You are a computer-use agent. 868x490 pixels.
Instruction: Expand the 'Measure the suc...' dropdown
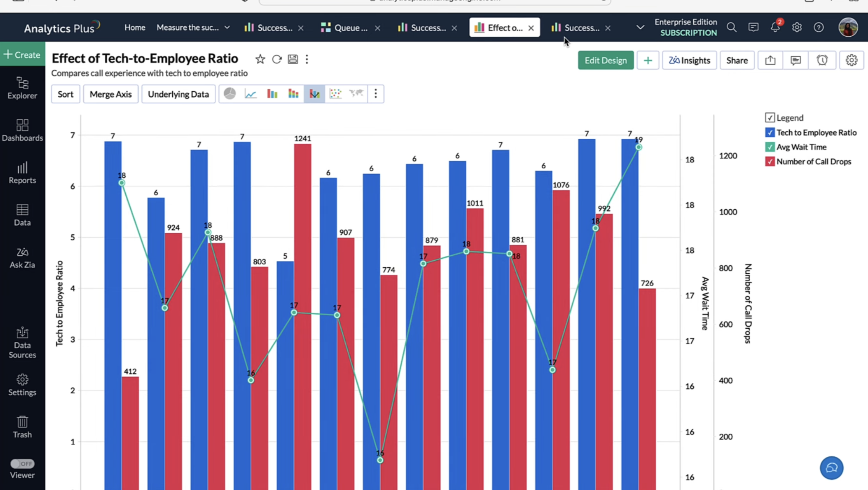[x=227, y=28]
